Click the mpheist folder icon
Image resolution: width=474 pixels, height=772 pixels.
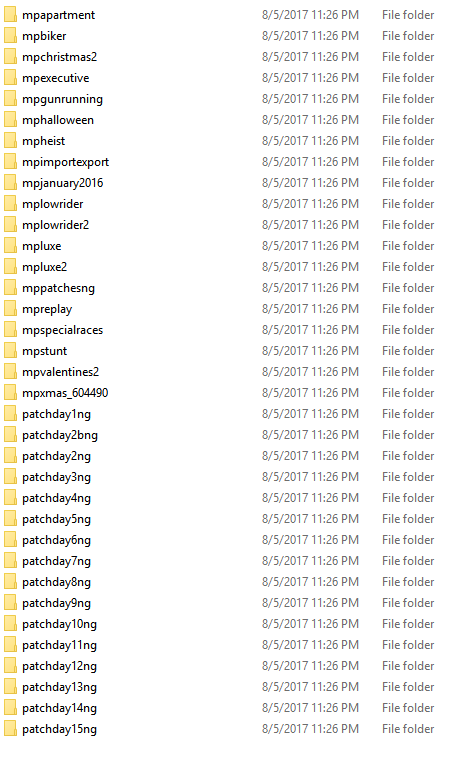coord(10,141)
